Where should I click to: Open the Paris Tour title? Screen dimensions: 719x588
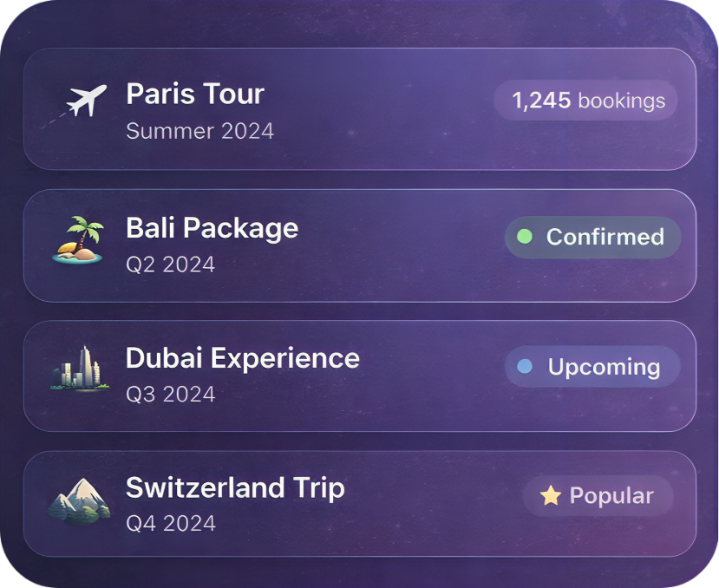point(195,94)
